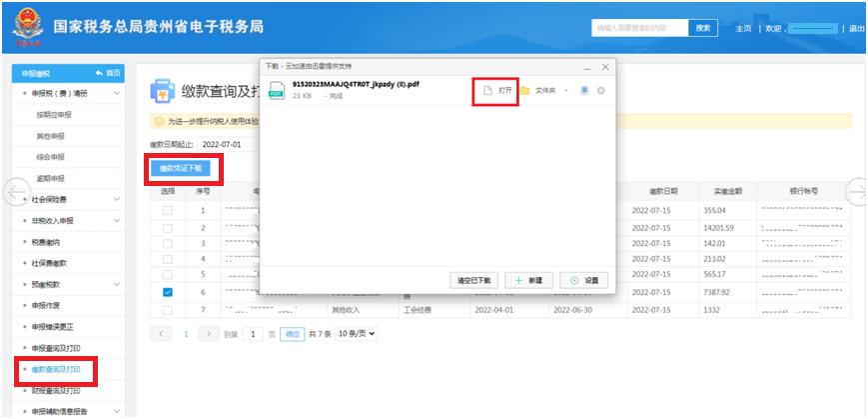Click the right carousel arrow
Screen dimensions: 868x419
[x=856, y=190]
